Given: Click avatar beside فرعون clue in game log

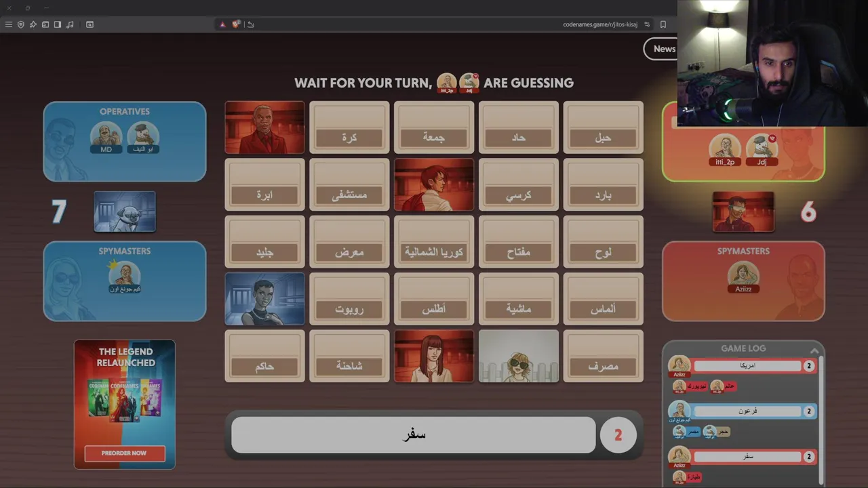Looking at the screenshot, I should 679,411.
